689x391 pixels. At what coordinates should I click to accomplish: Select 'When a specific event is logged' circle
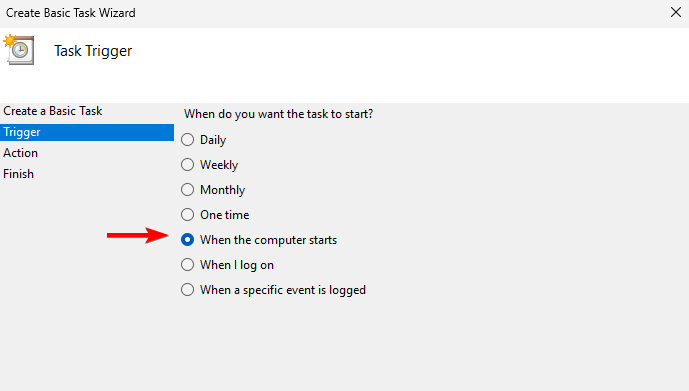(188, 290)
